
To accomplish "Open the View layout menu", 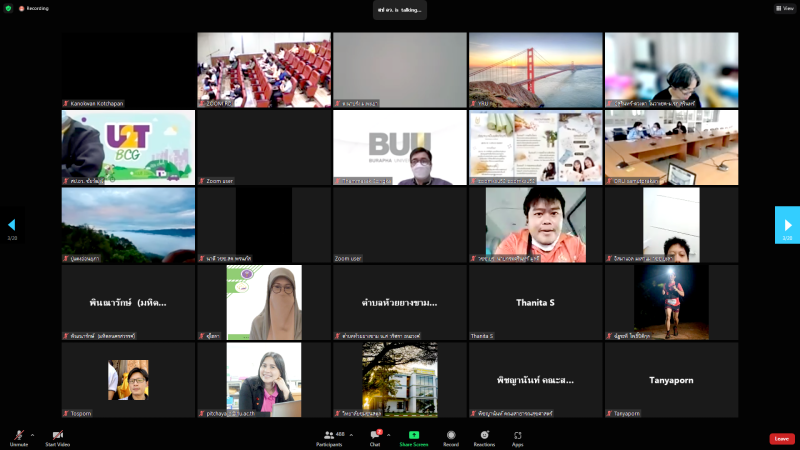I will (783, 8).
